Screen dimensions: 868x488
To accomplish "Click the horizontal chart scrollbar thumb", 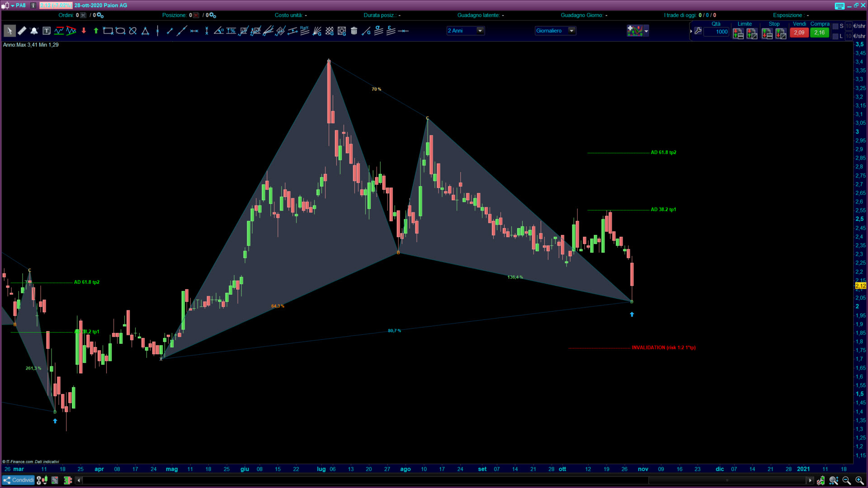I will pyautogui.click(x=726, y=480).
